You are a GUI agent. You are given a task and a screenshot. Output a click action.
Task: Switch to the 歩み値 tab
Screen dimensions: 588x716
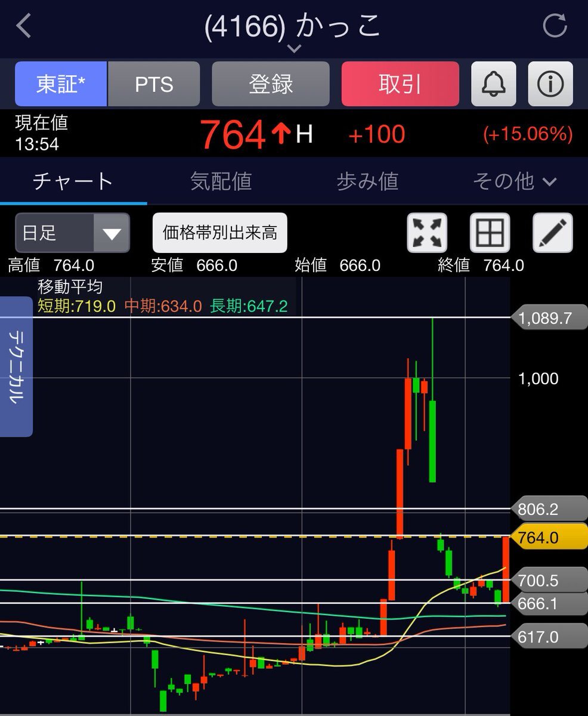[x=367, y=181]
